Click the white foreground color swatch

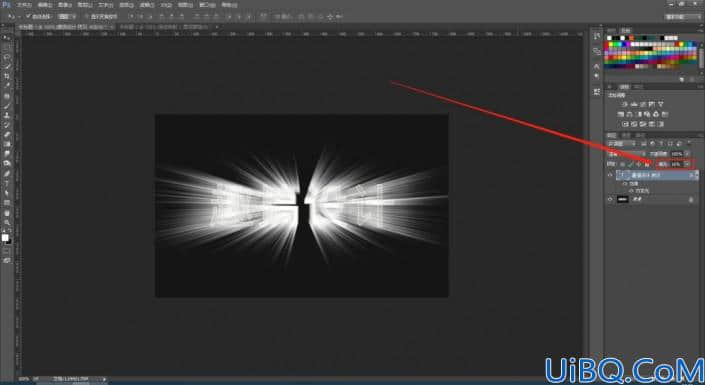(x=5, y=237)
